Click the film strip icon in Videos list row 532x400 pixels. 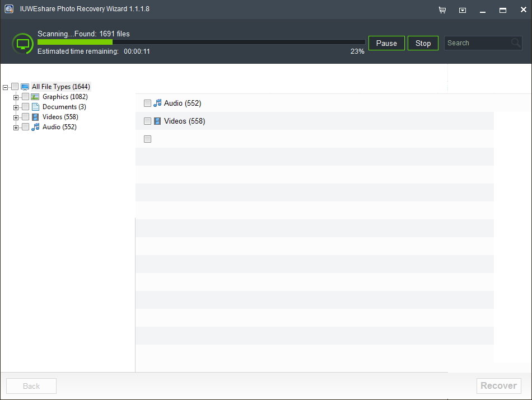(x=157, y=121)
